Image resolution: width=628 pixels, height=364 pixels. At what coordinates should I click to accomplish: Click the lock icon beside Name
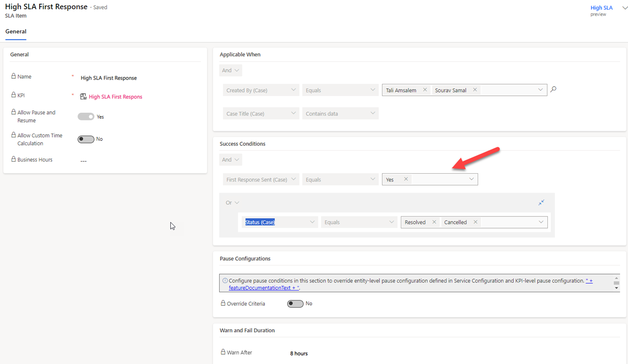tap(14, 76)
